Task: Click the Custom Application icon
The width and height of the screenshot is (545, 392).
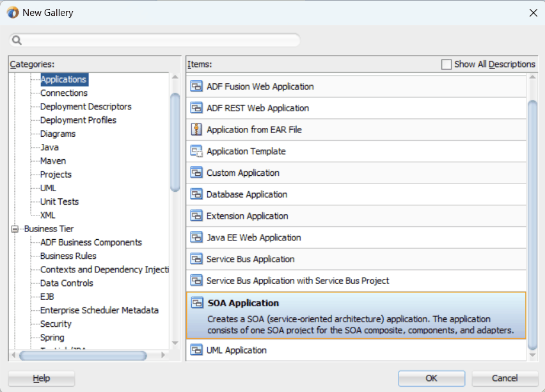Action: tap(196, 173)
